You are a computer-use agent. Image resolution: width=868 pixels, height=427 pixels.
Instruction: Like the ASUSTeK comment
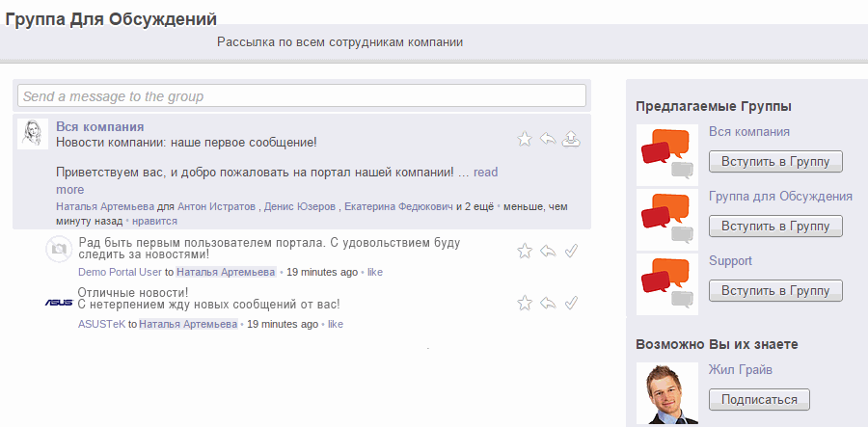pos(336,324)
